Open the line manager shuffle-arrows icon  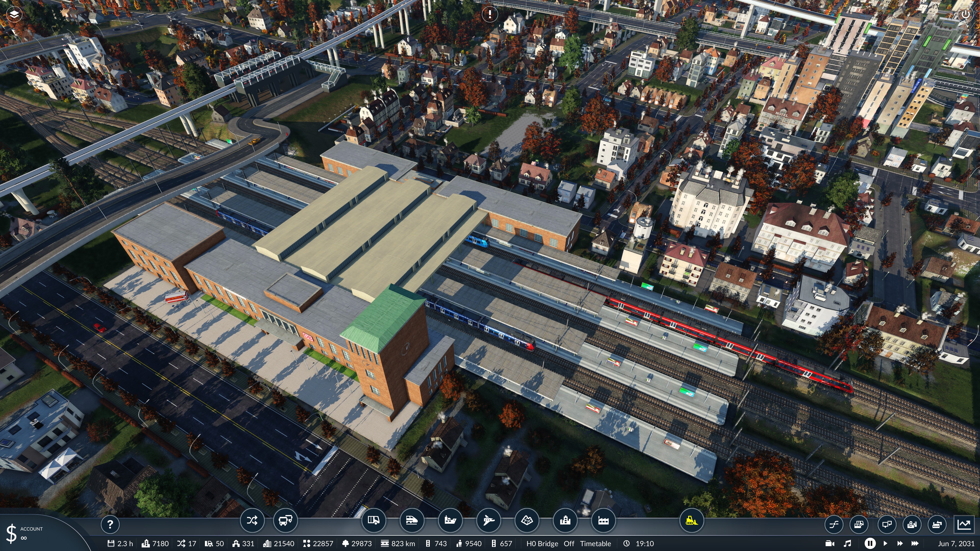click(252, 520)
